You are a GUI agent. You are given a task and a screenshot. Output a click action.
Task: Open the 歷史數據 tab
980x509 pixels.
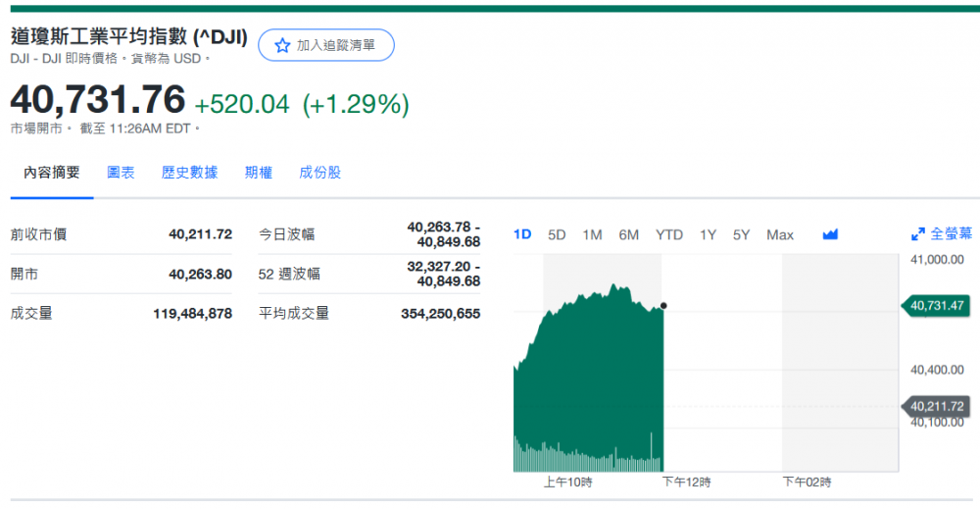[x=189, y=173]
